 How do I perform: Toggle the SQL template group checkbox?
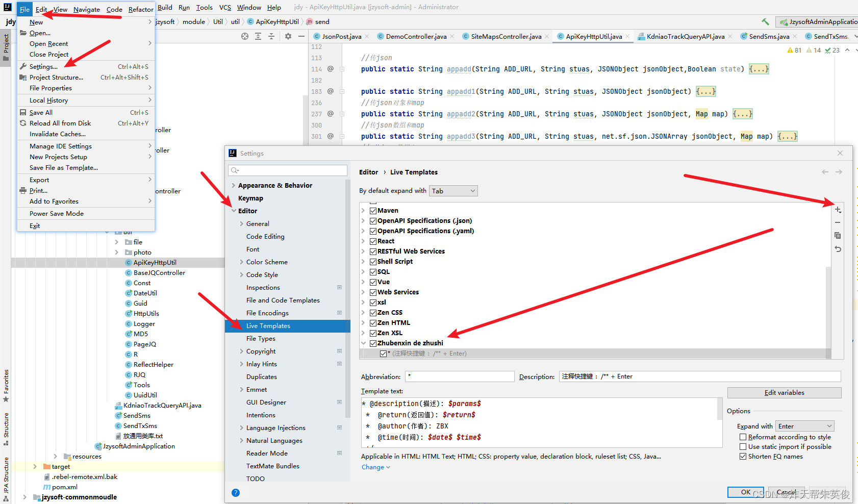coord(373,272)
